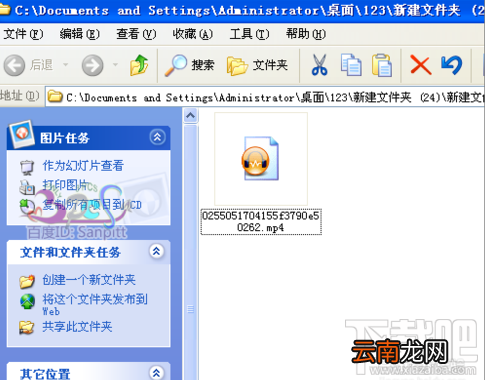Open the Search (搜索) toolbar button
The width and height of the screenshot is (485, 380).
point(189,65)
